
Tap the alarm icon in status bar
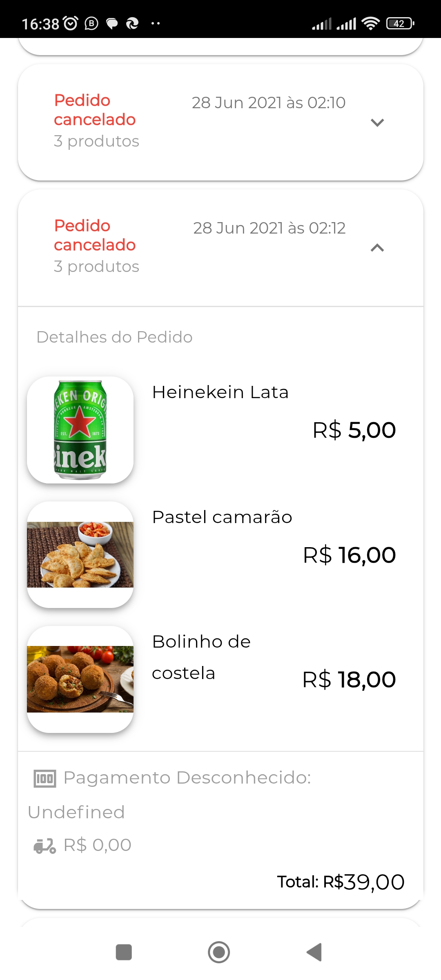point(71,24)
